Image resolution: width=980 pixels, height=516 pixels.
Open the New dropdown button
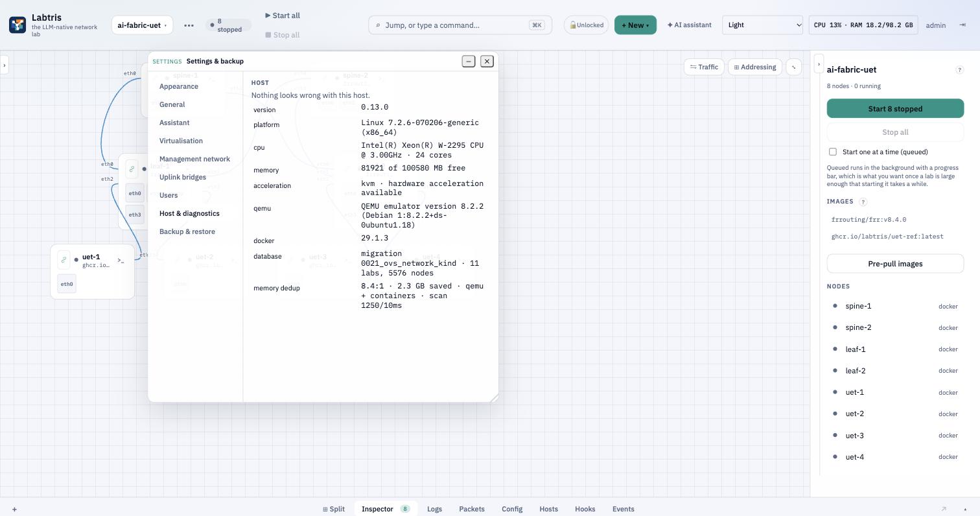click(x=635, y=25)
